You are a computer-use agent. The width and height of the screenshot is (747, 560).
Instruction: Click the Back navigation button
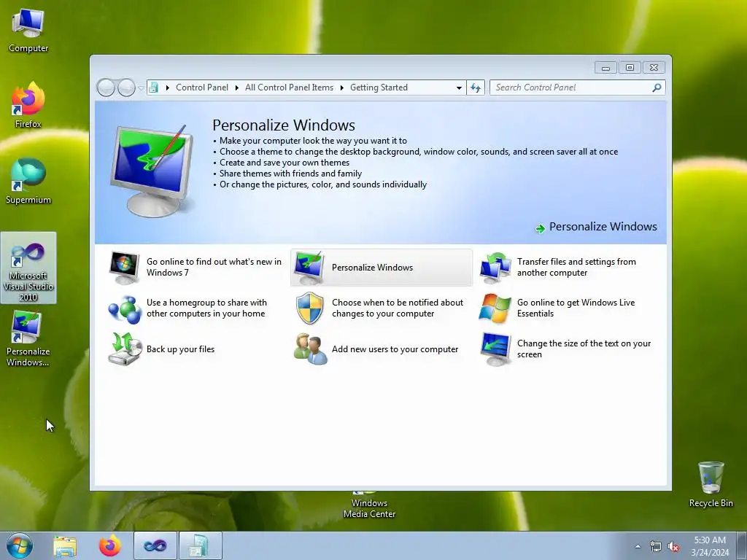click(106, 87)
